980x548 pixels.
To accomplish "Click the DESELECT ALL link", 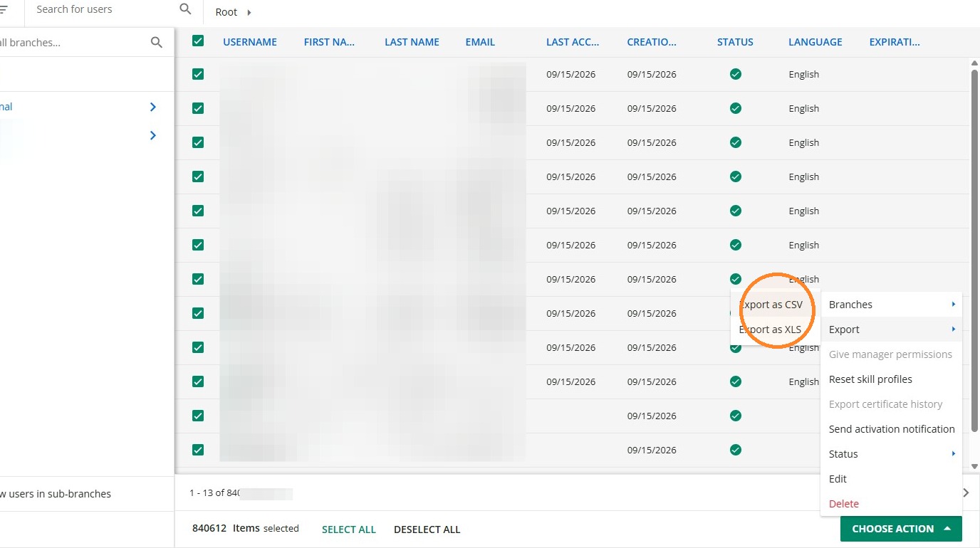I will click(427, 529).
